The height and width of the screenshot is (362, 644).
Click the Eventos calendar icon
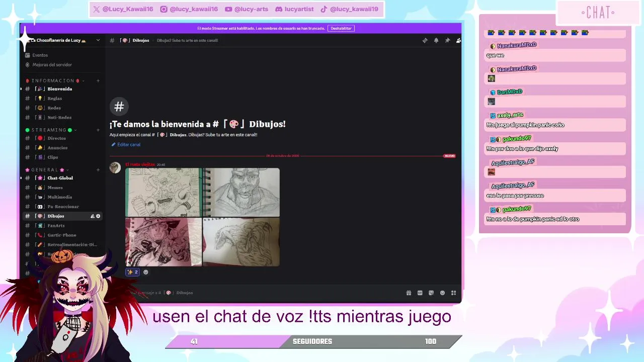pyautogui.click(x=28, y=55)
